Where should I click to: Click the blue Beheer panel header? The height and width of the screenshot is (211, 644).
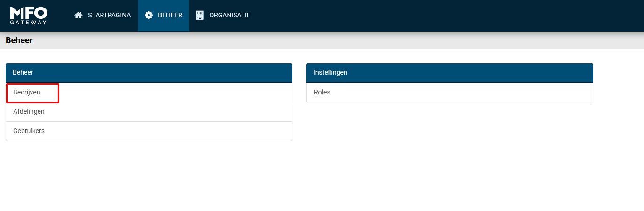[x=149, y=73]
